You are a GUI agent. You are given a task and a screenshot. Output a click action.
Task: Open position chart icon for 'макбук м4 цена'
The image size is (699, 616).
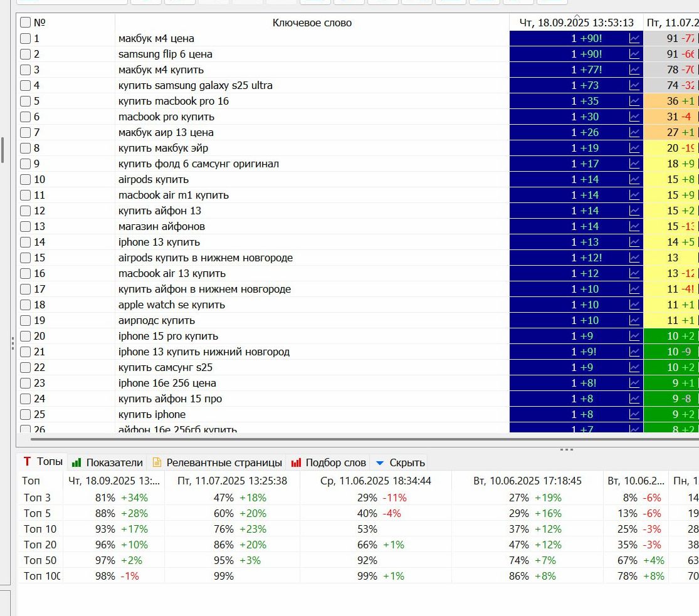click(634, 38)
